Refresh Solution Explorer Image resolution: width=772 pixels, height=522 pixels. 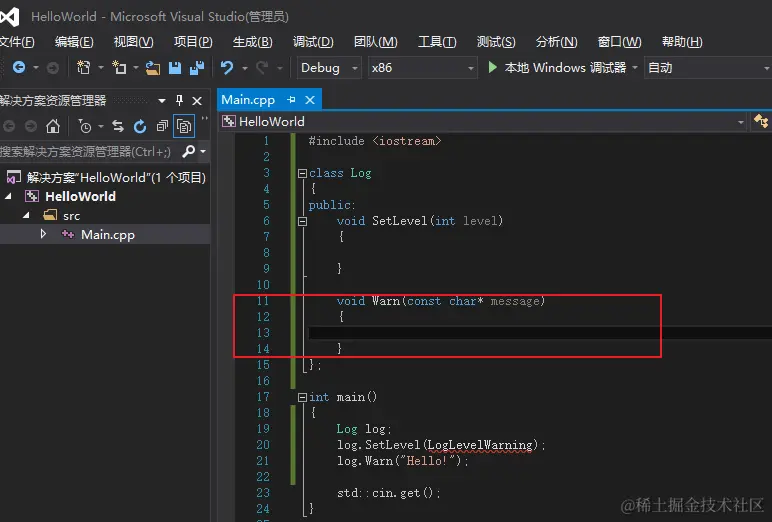140,127
